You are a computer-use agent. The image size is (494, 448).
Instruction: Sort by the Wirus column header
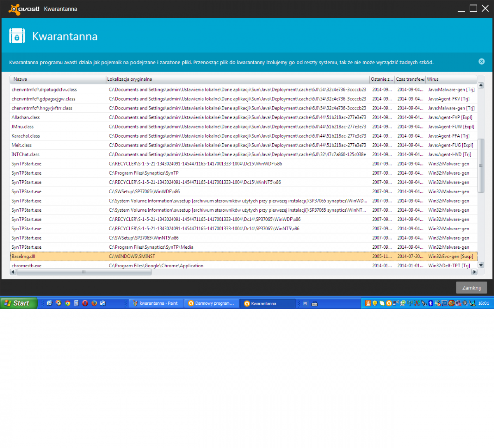[451, 79]
